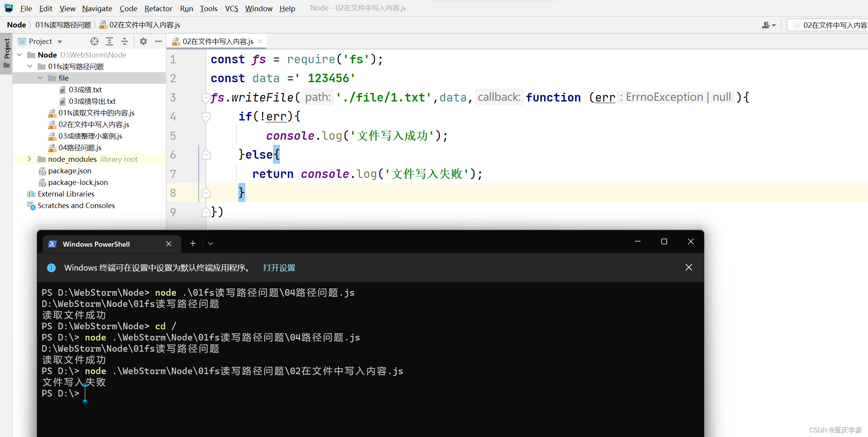Maximize the Windows Terminal window
The width and height of the screenshot is (868, 437).
[664, 242]
